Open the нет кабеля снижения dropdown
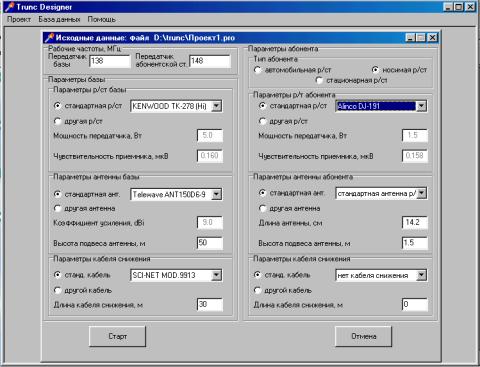This screenshot has width=480, height=367. pos(421,275)
